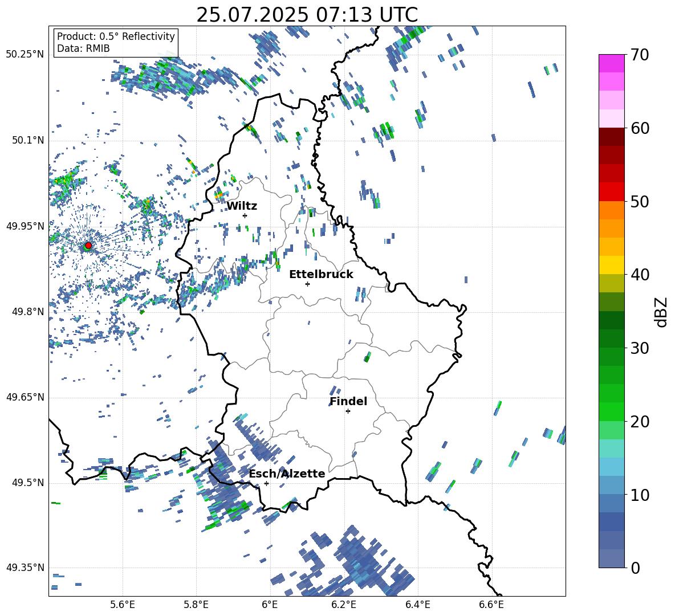Click the colorbar tick value 10
This screenshot has height=616, width=675.
(x=640, y=495)
